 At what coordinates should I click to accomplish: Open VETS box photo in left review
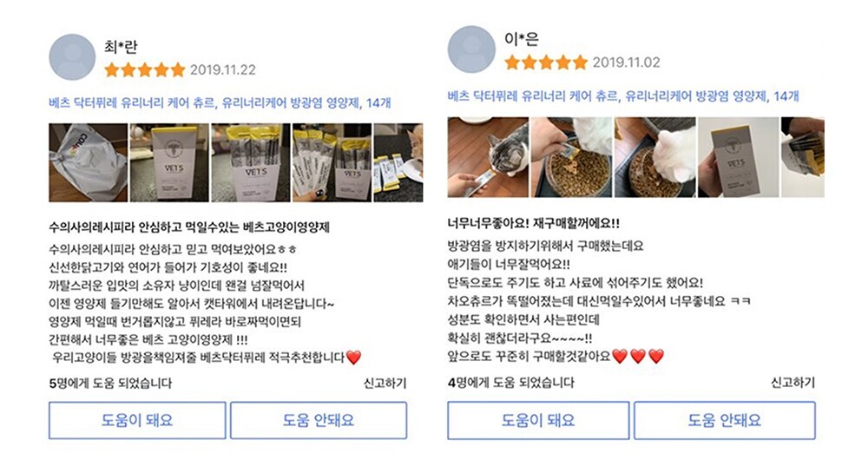point(169,162)
